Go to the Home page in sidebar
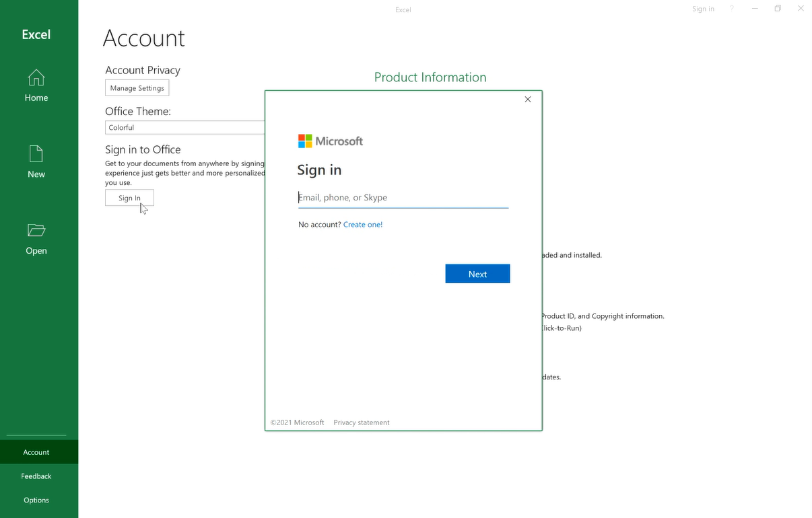The width and height of the screenshot is (812, 518). (x=36, y=85)
